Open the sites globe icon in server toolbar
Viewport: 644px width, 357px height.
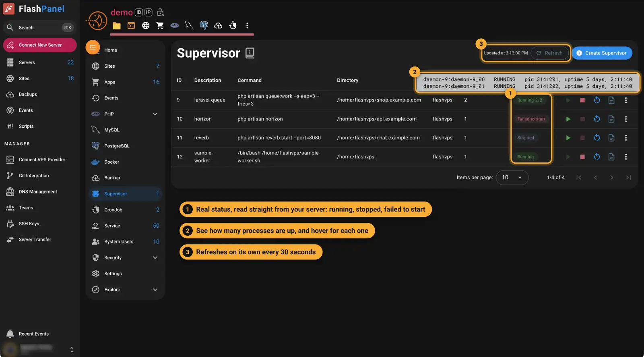tap(146, 26)
